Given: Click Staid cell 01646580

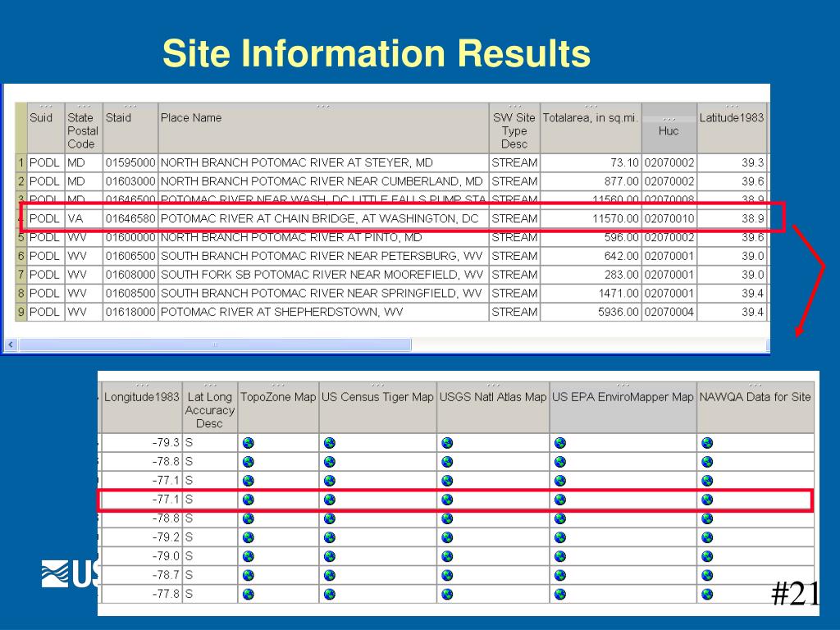Looking at the screenshot, I should click(x=130, y=218).
